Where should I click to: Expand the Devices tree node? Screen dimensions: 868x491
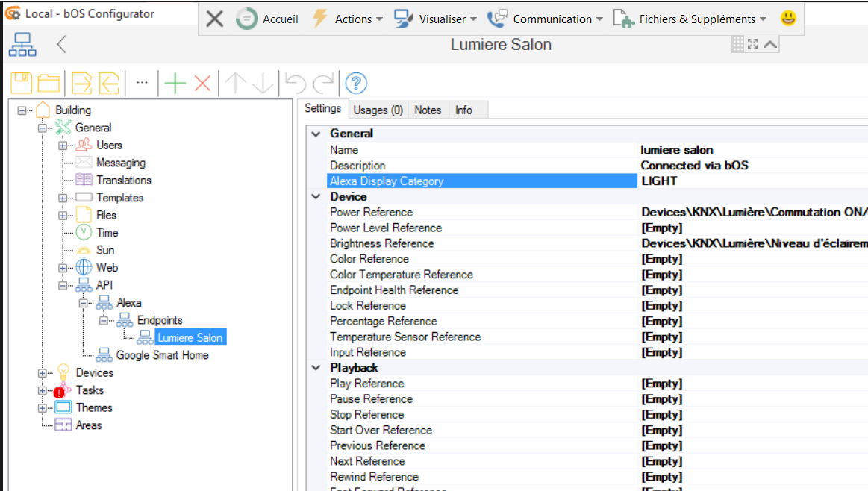pos(43,373)
